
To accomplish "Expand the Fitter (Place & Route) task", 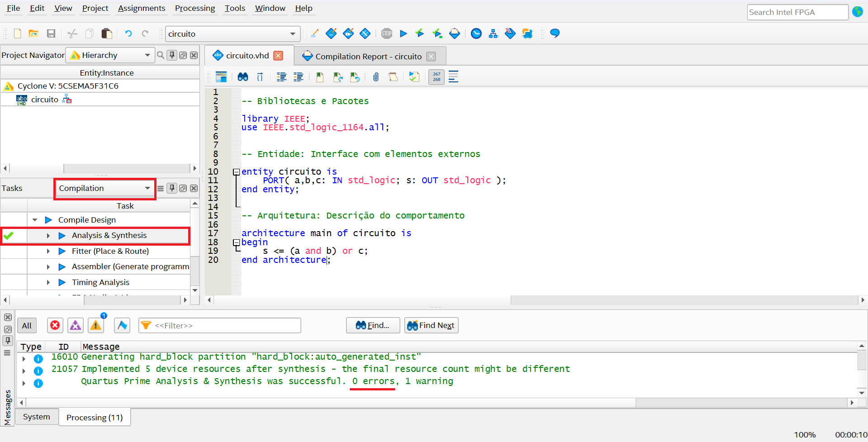I will [x=48, y=251].
